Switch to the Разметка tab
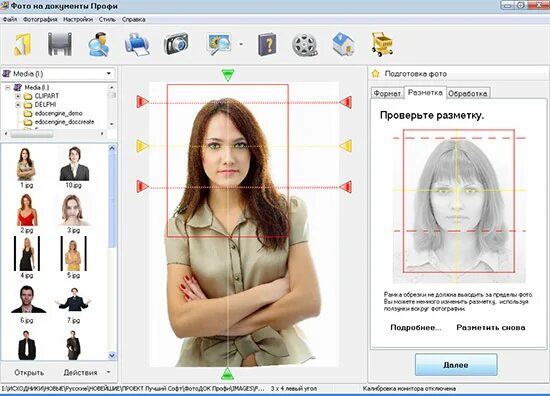This screenshot has width=550, height=396. (x=425, y=92)
